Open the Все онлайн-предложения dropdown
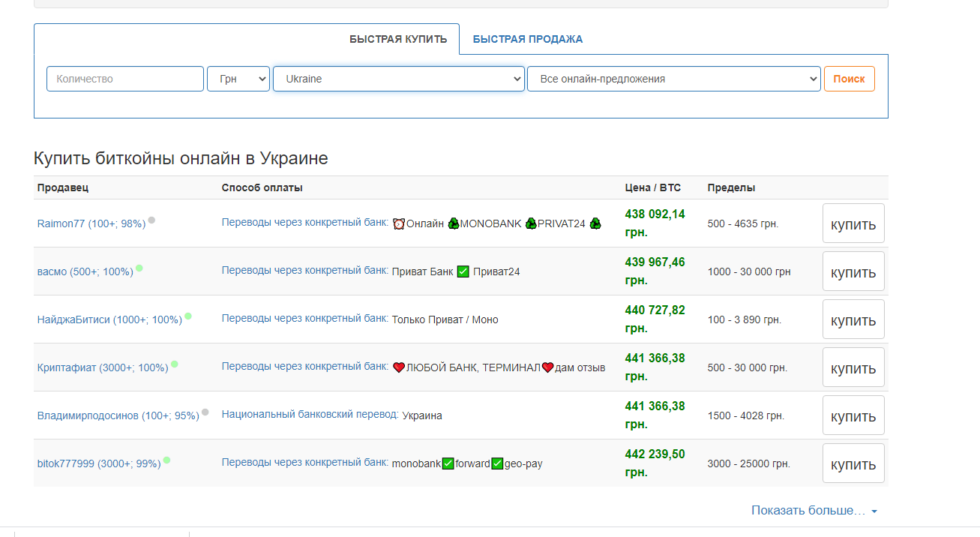 click(674, 79)
